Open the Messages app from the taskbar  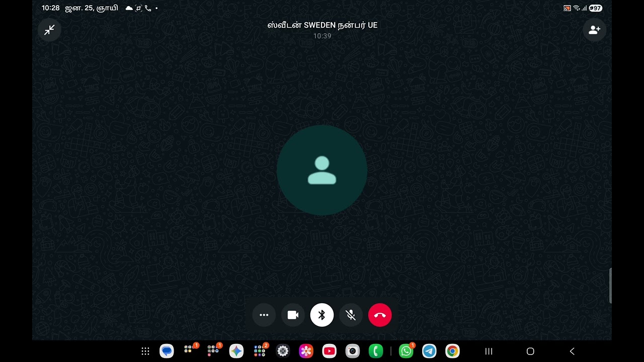tap(167, 351)
